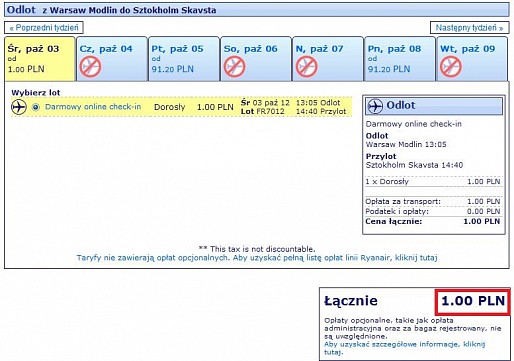
Task: Select the So, paź 06 date tab
Action: (x=256, y=59)
